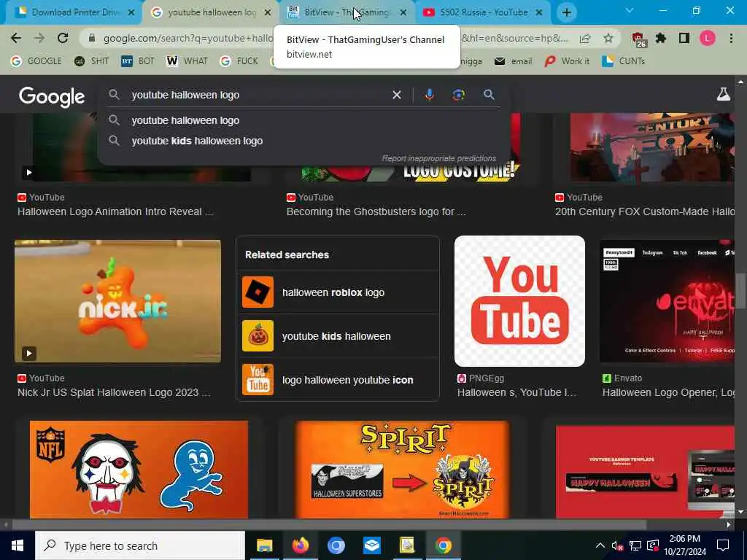747x560 pixels.
Task: Open related search halloween roblox logo
Action: tap(337, 292)
